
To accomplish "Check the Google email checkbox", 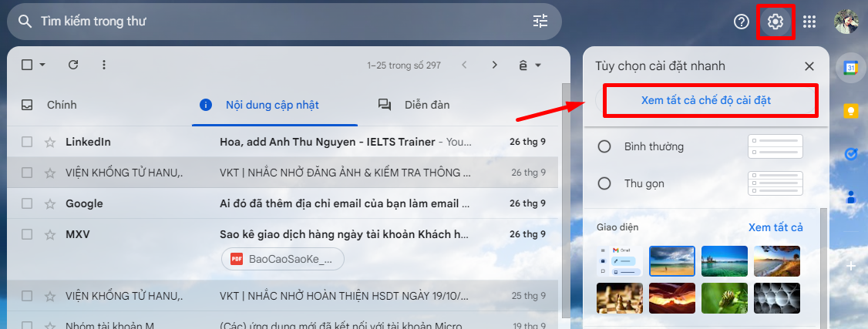I will coord(26,203).
